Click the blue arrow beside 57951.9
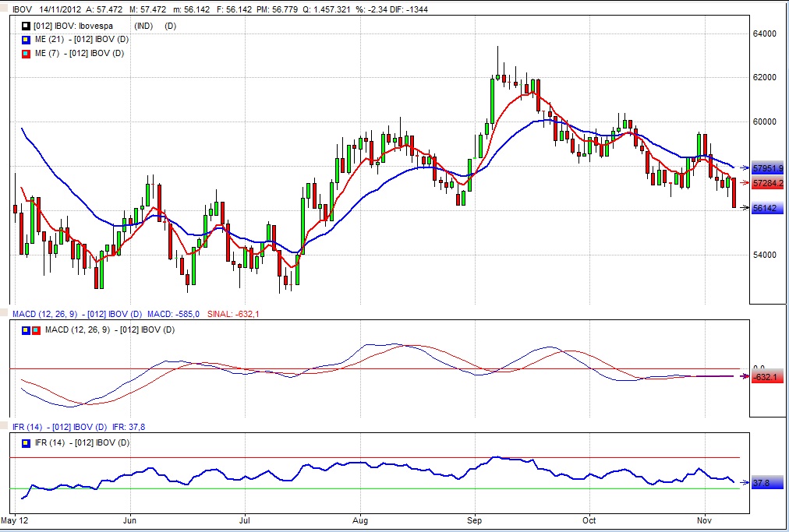The image size is (789, 532). pyautogui.click(x=744, y=167)
